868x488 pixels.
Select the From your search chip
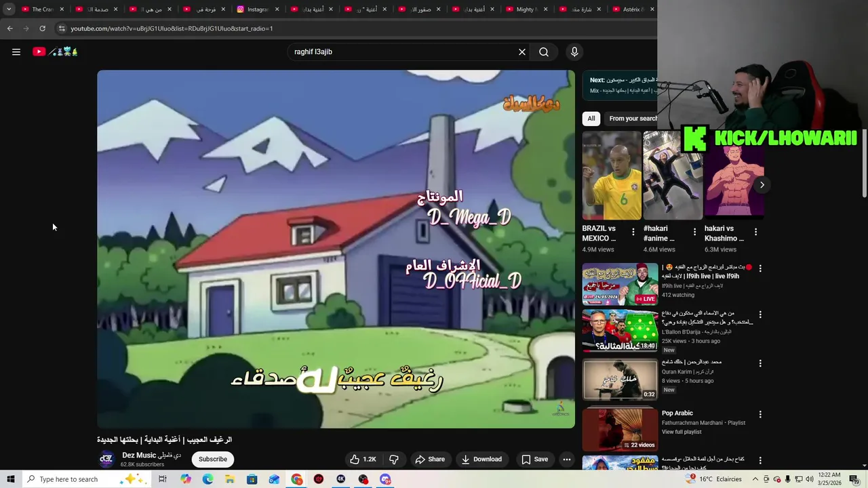click(631, 119)
